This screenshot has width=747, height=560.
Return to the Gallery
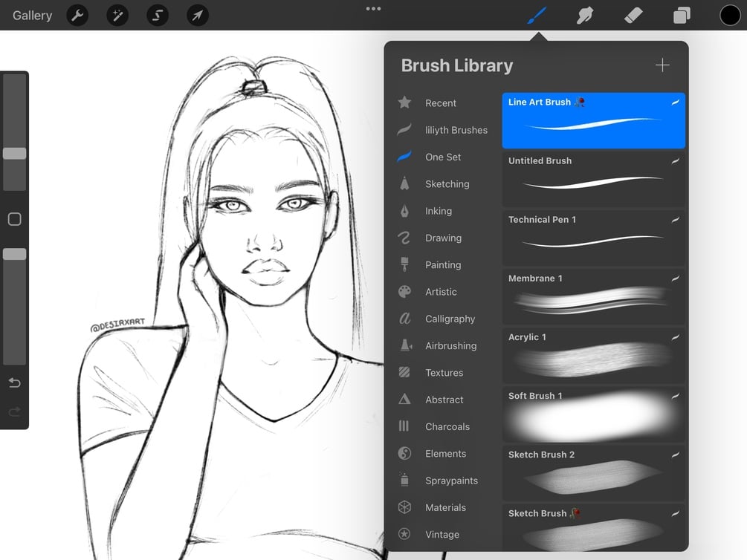click(x=31, y=15)
